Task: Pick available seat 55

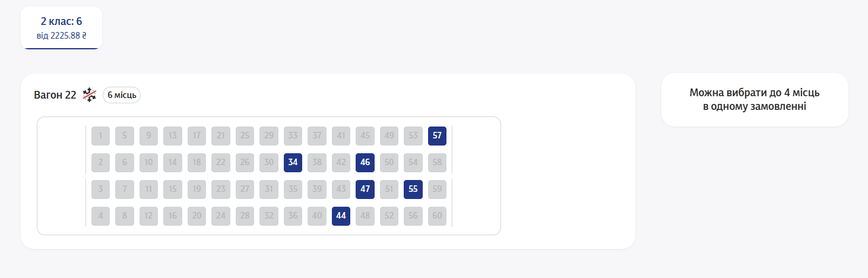Action: point(413,189)
